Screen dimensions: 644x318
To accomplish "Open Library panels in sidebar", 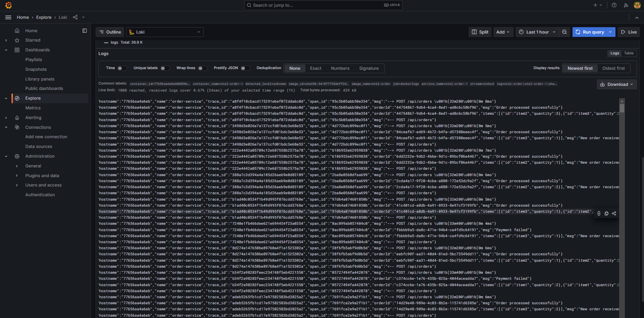I will tap(40, 79).
